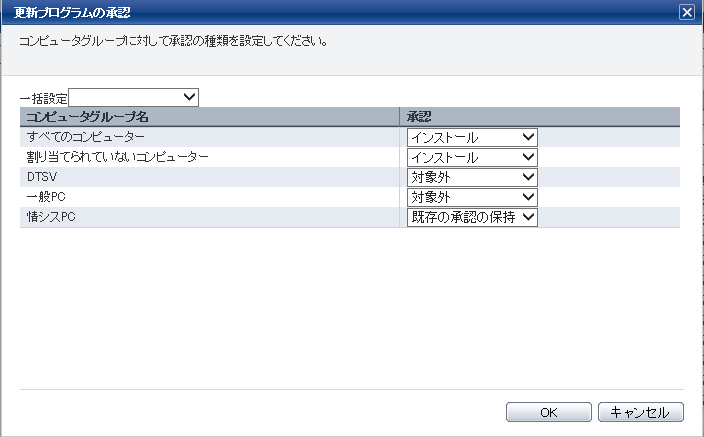Screen dimensions: 704x437
Task: Click the dialog title 更新プログラムの承認
Action: (72, 13)
